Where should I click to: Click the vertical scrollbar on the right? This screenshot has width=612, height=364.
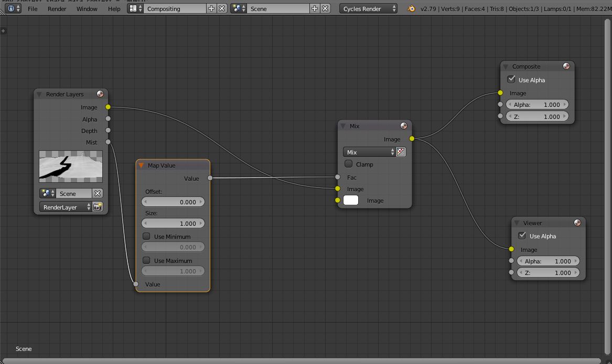tap(608, 187)
